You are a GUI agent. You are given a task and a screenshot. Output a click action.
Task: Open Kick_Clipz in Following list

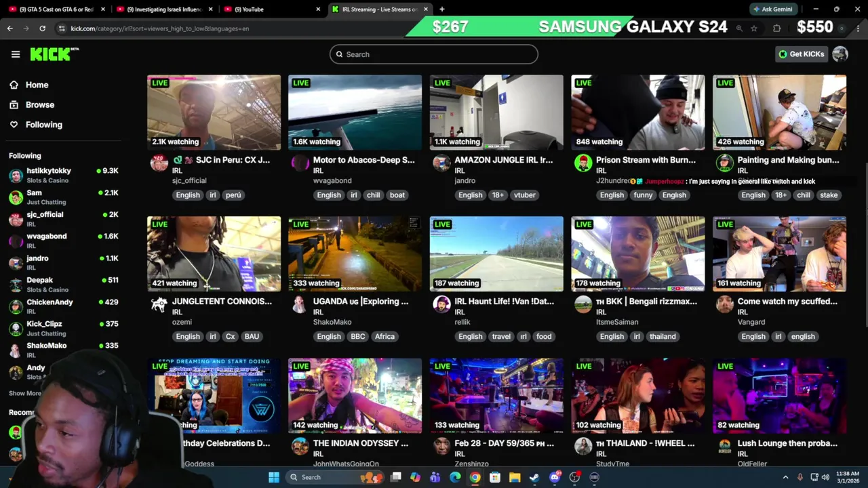64,328
